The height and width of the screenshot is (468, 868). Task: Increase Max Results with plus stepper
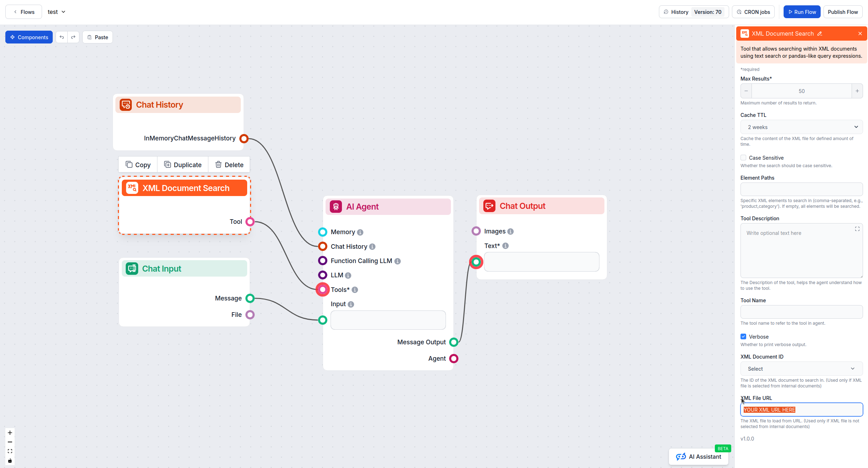tap(857, 91)
